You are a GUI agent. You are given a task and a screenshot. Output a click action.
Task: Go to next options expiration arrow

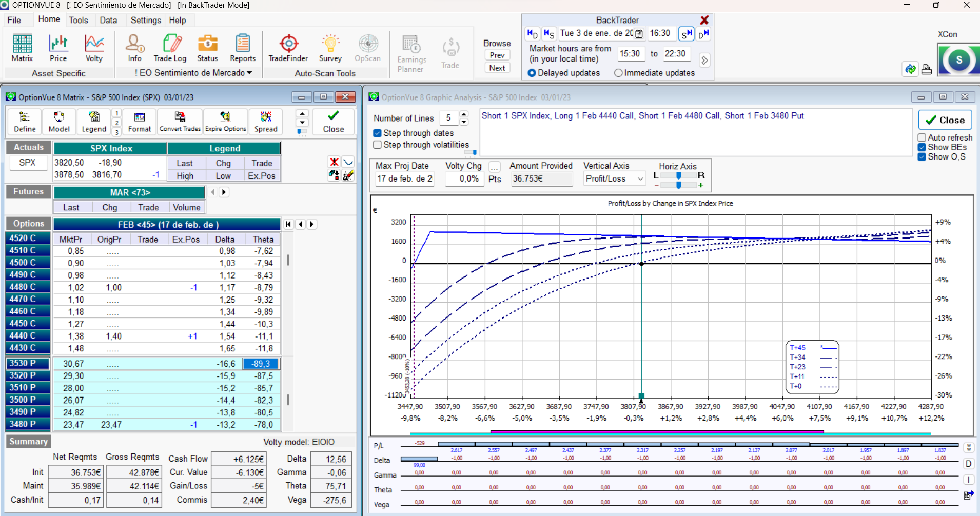click(311, 224)
